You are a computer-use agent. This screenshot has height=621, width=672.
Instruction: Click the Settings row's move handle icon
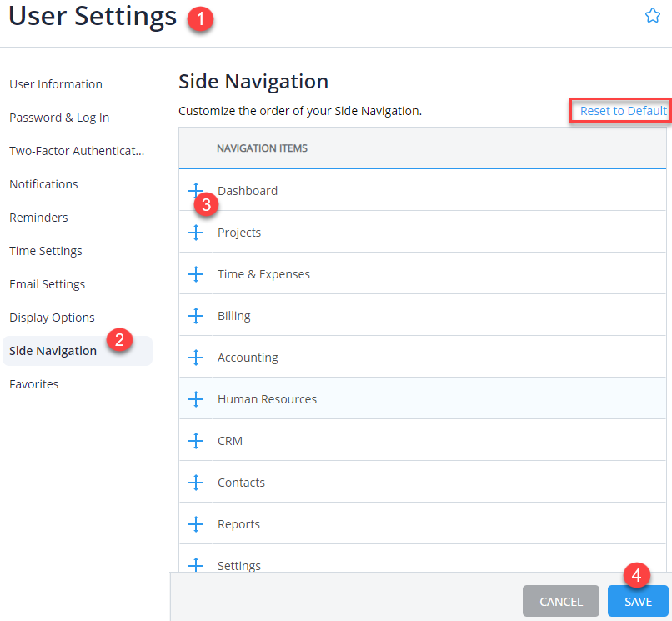(x=196, y=565)
